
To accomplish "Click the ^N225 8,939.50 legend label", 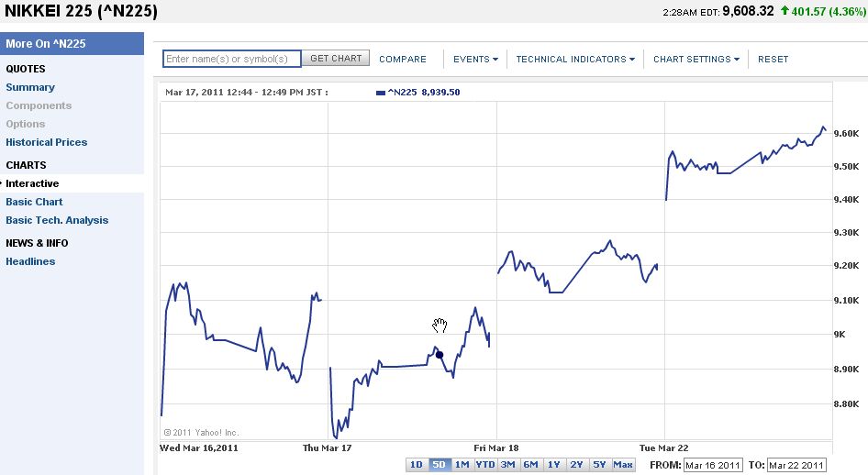I will click(424, 93).
